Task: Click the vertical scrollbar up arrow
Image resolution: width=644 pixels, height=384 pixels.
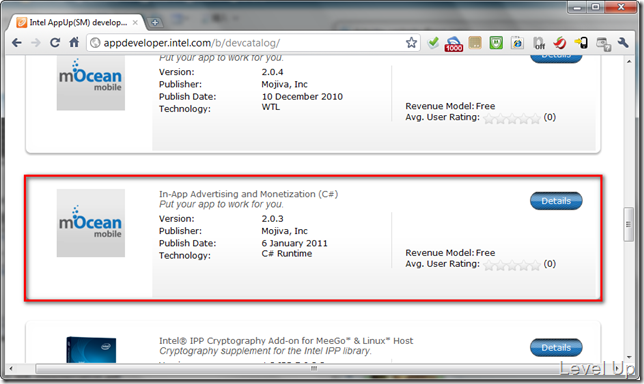Action: 629,62
